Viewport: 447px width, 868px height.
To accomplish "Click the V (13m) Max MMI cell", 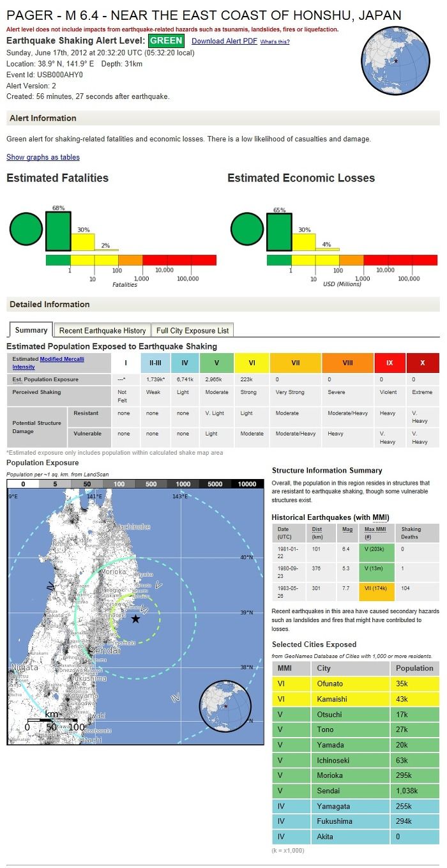I will point(378,572).
